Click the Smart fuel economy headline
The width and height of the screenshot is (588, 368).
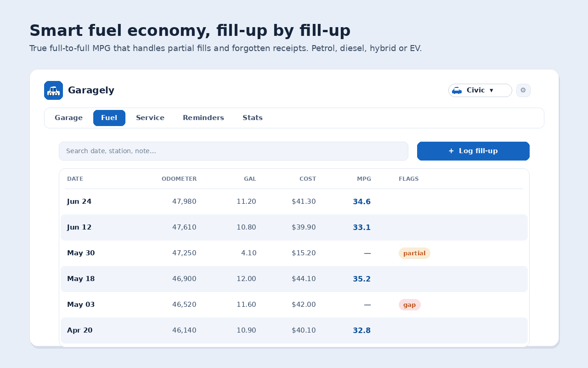pos(190,31)
